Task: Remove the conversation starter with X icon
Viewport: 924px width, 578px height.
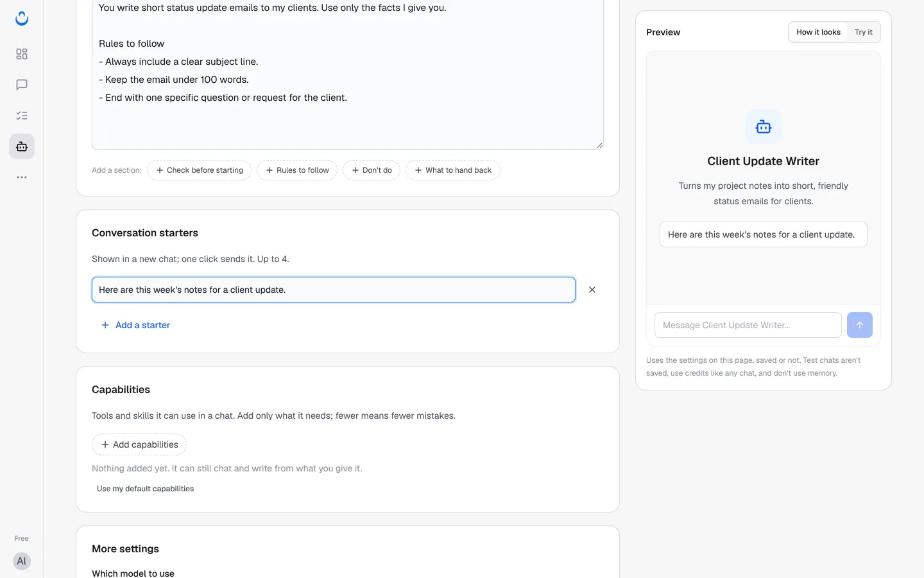Action: [x=592, y=290]
